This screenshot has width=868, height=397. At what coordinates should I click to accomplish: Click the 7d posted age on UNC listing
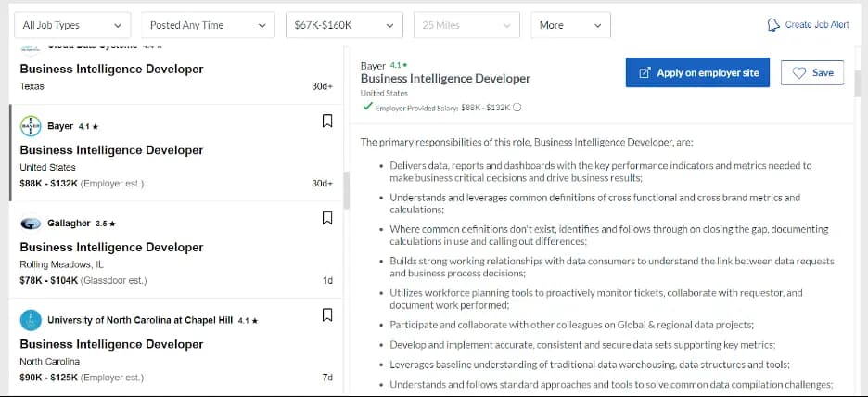click(x=327, y=378)
